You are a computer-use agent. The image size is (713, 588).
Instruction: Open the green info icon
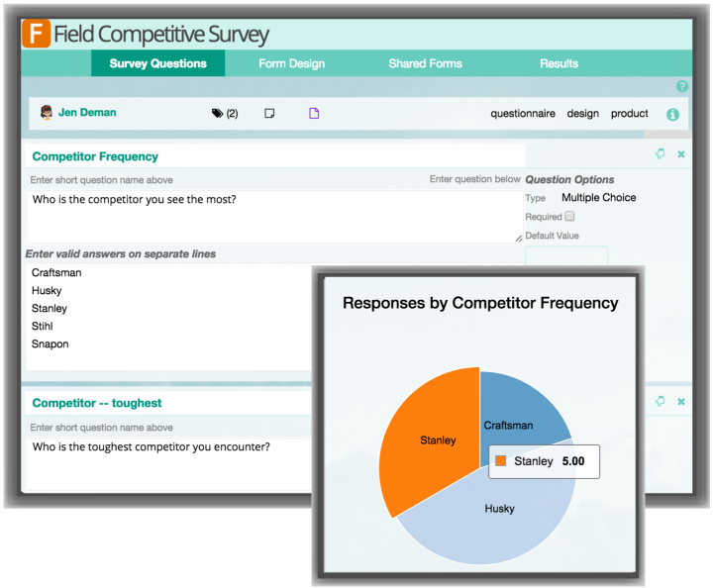(x=672, y=115)
